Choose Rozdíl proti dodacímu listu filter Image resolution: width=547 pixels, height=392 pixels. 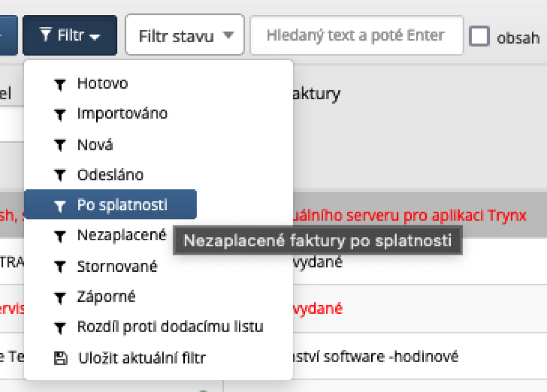click(x=170, y=326)
